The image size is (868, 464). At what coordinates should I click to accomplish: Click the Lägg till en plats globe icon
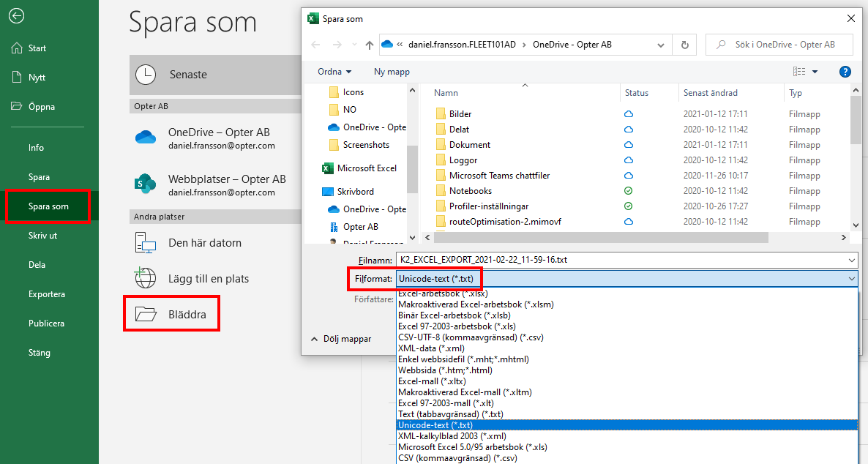coord(146,278)
